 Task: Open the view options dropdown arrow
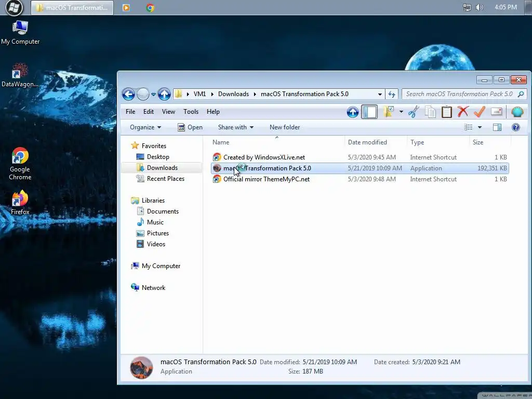[x=480, y=127]
